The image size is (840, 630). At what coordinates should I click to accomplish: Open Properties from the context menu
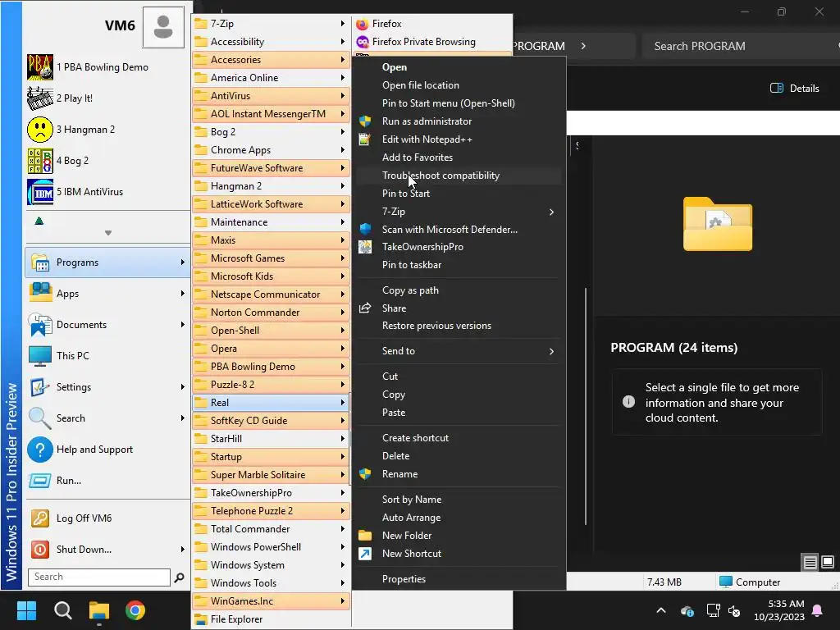tap(459, 579)
